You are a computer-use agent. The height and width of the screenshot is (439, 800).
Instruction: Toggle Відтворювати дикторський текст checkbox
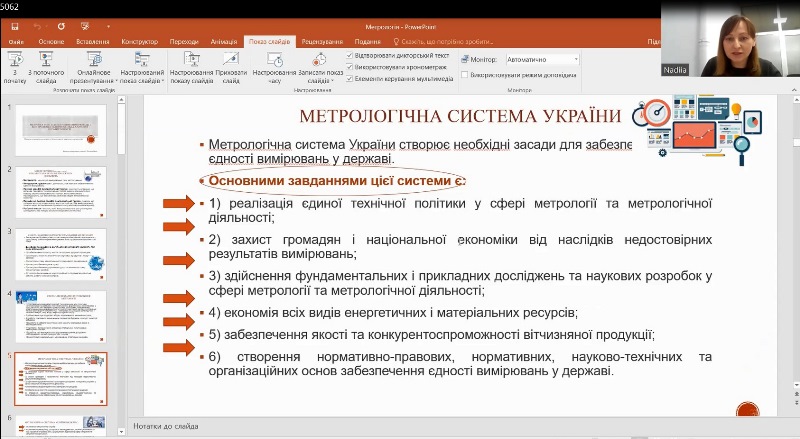click(x=349, y=55)
